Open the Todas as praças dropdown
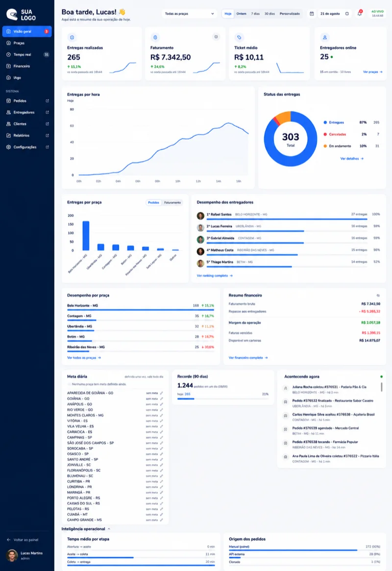This screenshot has height=571, width=392. click(189, 14)
